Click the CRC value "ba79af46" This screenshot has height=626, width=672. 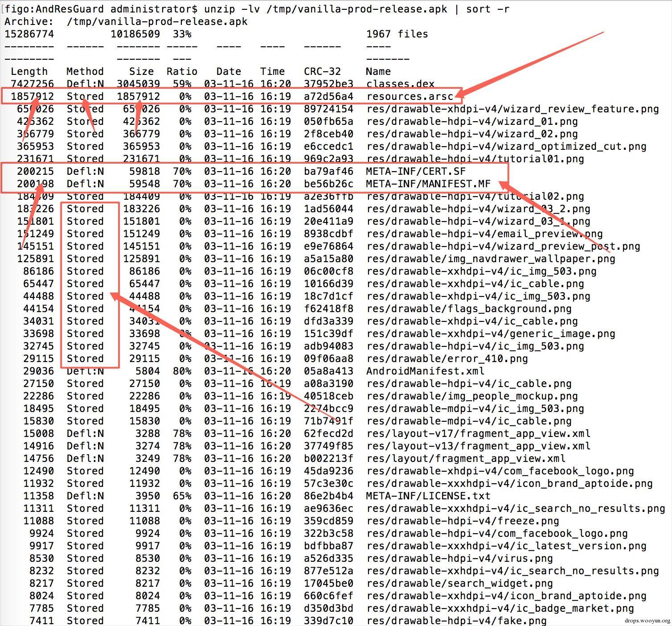[328, 171]
